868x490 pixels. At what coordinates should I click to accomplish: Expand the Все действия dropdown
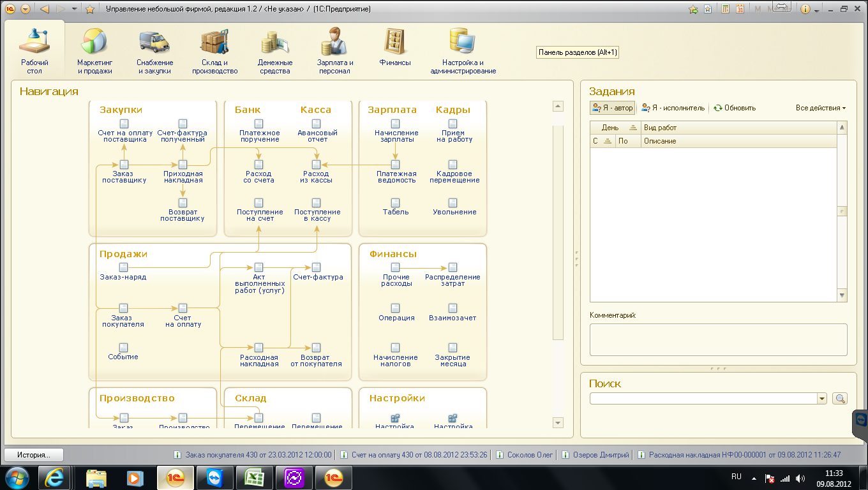(x=820, y=108)
